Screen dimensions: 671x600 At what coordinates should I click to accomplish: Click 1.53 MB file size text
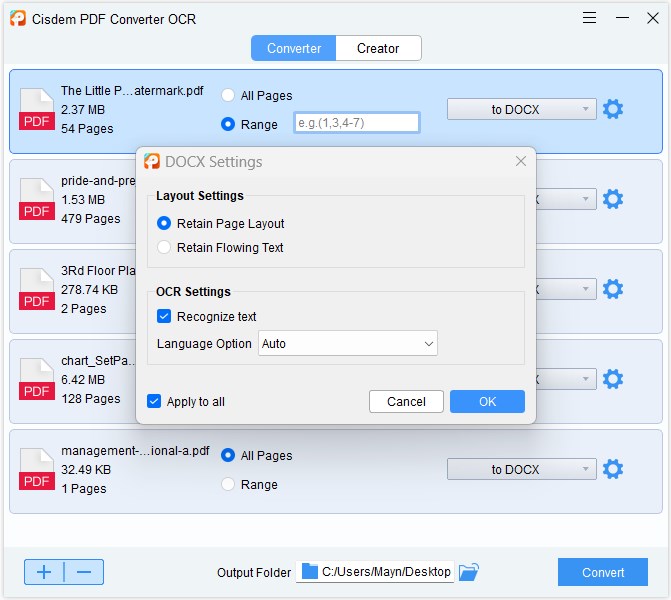[x=83, y=200]
